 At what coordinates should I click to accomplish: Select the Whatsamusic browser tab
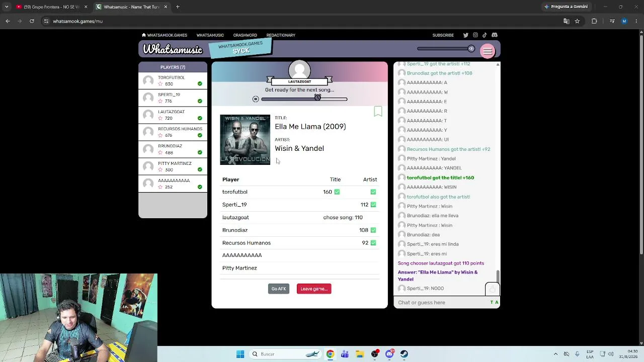tap(131, 7)
